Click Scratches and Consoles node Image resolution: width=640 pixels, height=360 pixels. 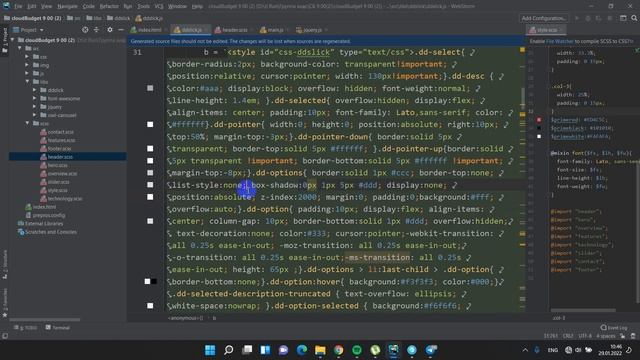point(47,232)
